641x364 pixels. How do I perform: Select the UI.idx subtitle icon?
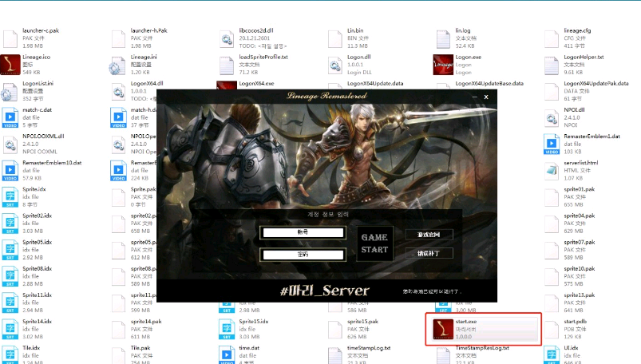pos(552,354)
